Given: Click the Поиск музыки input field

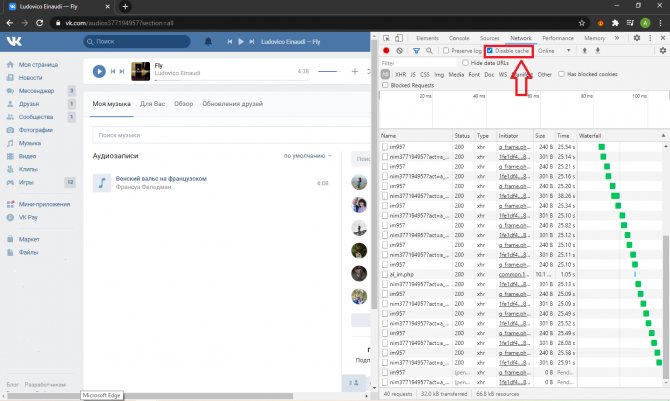Looking at the screenshot, I should pos(231,135).
